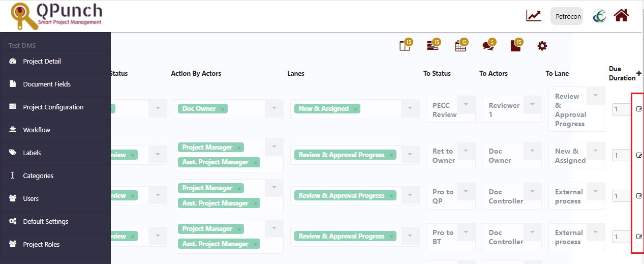Expand lanes dropdown beside New & Assigned
The width and height of the screenshot is (644, 264).
(x=410, y=108)
